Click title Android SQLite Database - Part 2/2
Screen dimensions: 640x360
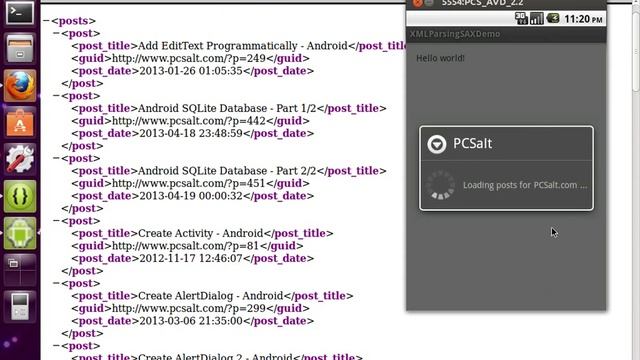point(227,171)
